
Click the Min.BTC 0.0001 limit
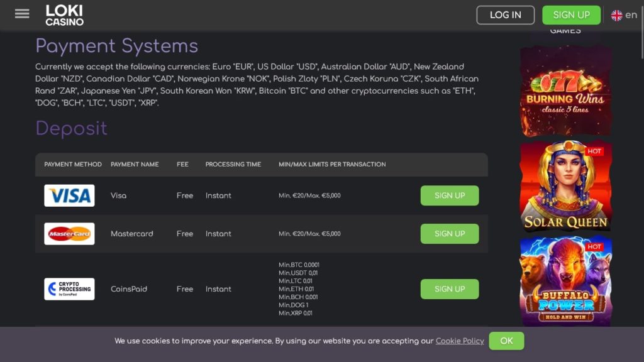(299, 265)
